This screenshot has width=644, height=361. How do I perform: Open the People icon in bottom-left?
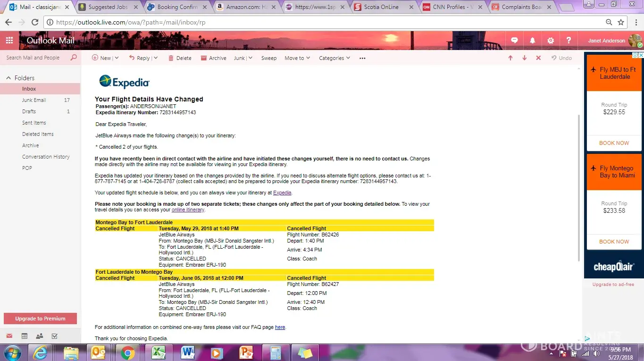click(x=40, y=336)
